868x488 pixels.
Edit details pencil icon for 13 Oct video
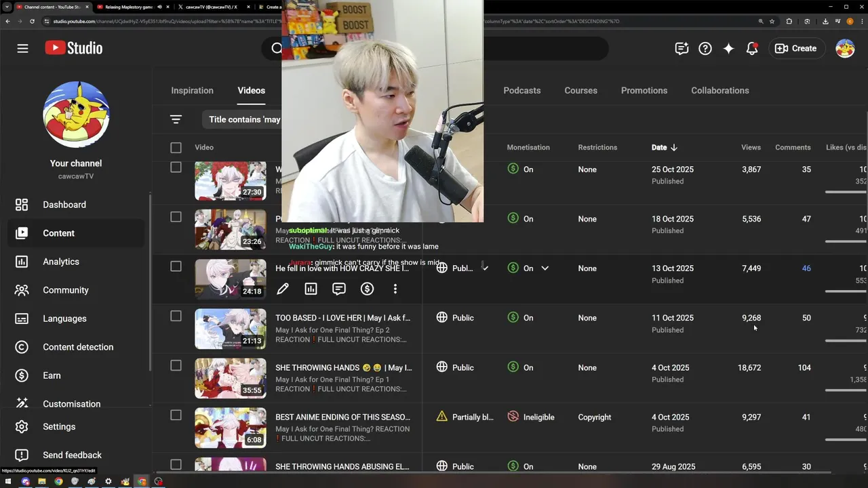pyautogui.click(x=283, y=289)
